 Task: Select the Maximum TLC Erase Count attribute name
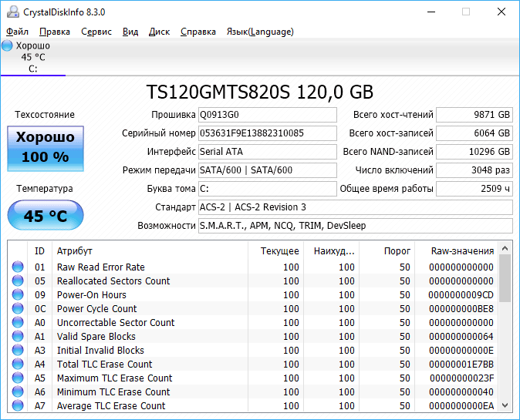pyautogui.click(x=115, y=378)
